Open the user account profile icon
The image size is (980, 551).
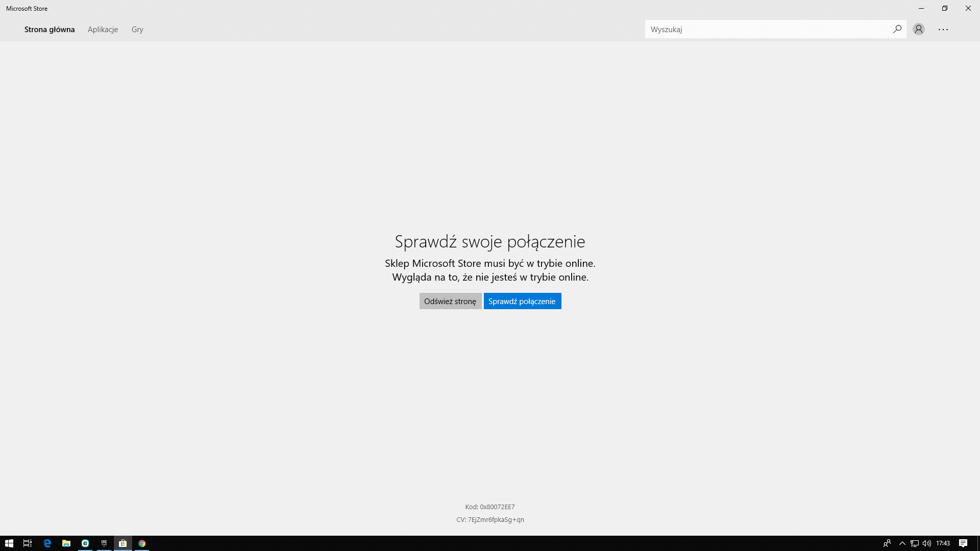919,29
